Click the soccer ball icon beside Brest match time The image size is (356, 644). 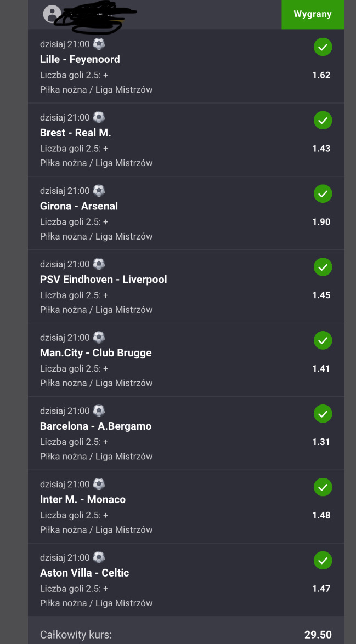click(99, 117)
